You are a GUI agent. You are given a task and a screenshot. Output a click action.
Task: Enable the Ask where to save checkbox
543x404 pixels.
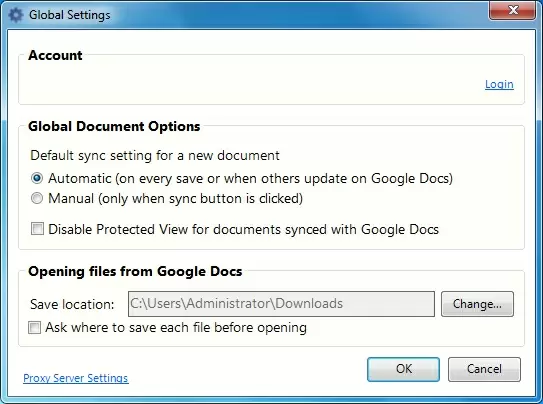coord(34,327)
